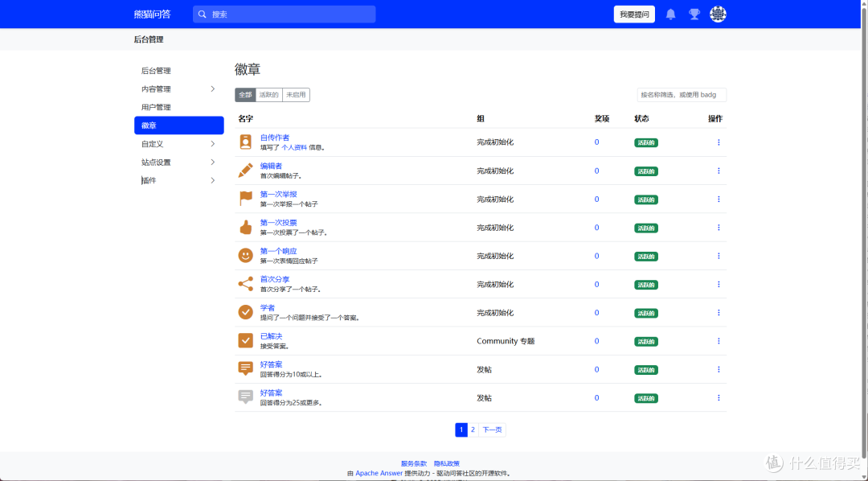This screenshot has height=481, width=868.
Task: Expand the 插件 sidebar section
Action: (x=178, y=180)
